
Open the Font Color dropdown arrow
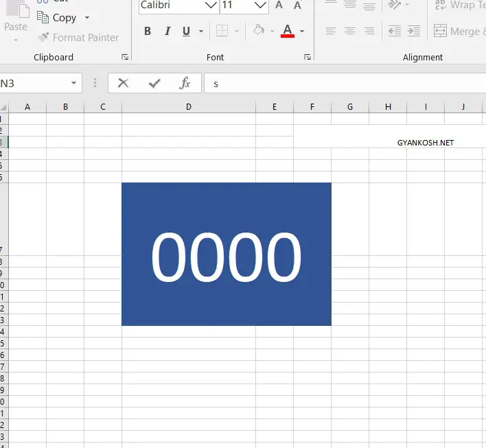click(302, 31)
